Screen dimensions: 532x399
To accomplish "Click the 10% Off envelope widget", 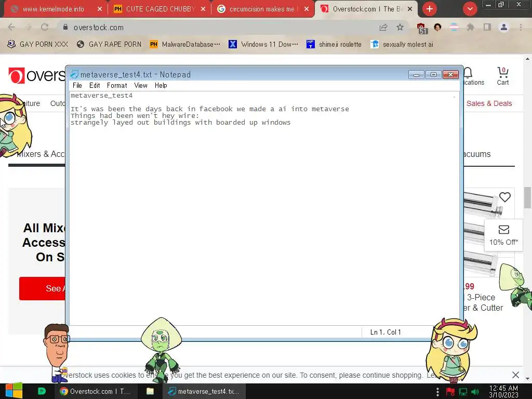I will coord(503,235).
